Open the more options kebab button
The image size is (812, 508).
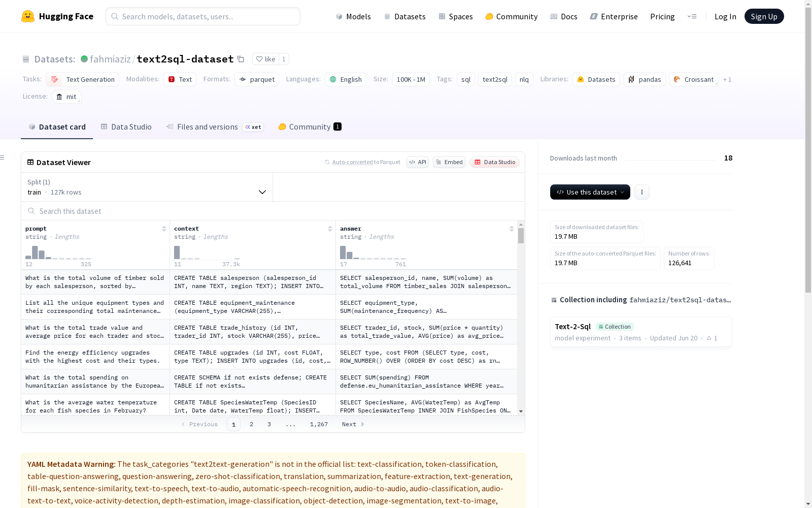coord(642,192)
